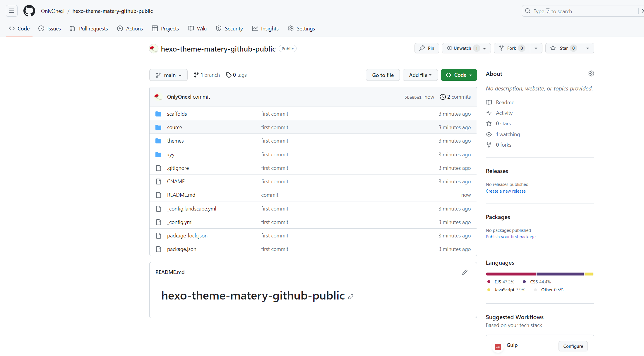Open the Add file dropdown
This screenshot has height=356, width=644.
(x=420, y=75)
